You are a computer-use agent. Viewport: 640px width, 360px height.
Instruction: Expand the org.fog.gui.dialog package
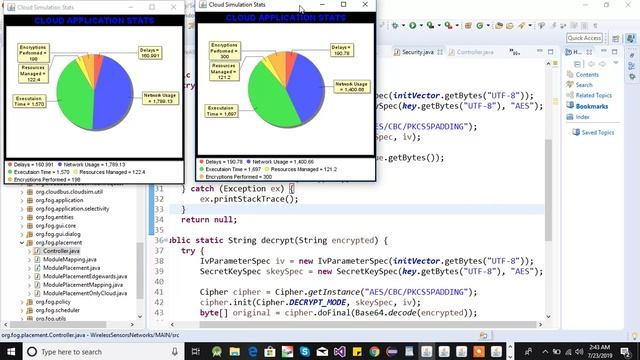(x=22, y=234)
